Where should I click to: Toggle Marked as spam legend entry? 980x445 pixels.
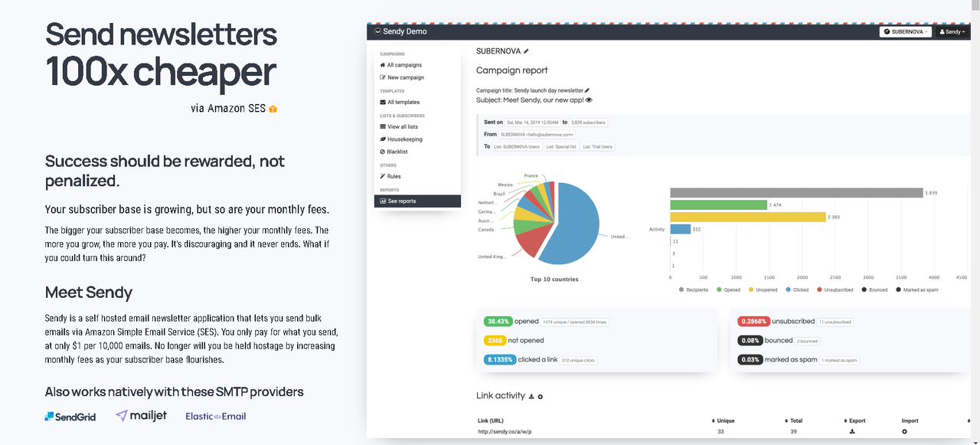[917, 290]
